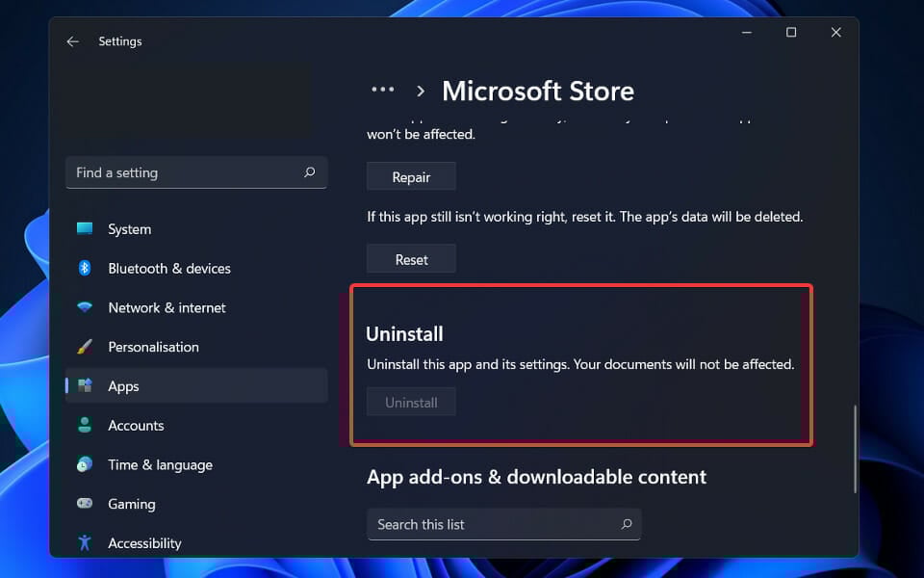Maximize the Settings window
The height and width of the screenshot is (578, 924).
pos(791,33)
